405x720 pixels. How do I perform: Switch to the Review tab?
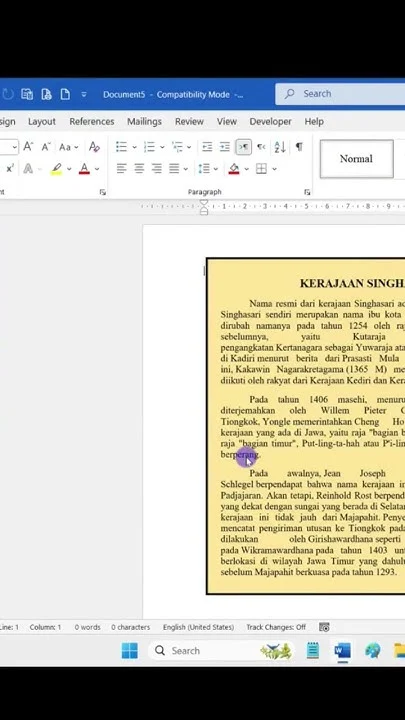[x=189, y=122]
